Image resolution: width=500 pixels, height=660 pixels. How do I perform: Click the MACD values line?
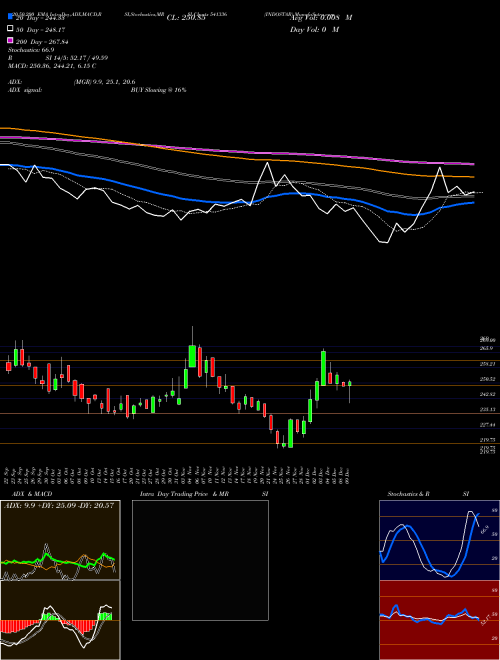coord(52,66)
